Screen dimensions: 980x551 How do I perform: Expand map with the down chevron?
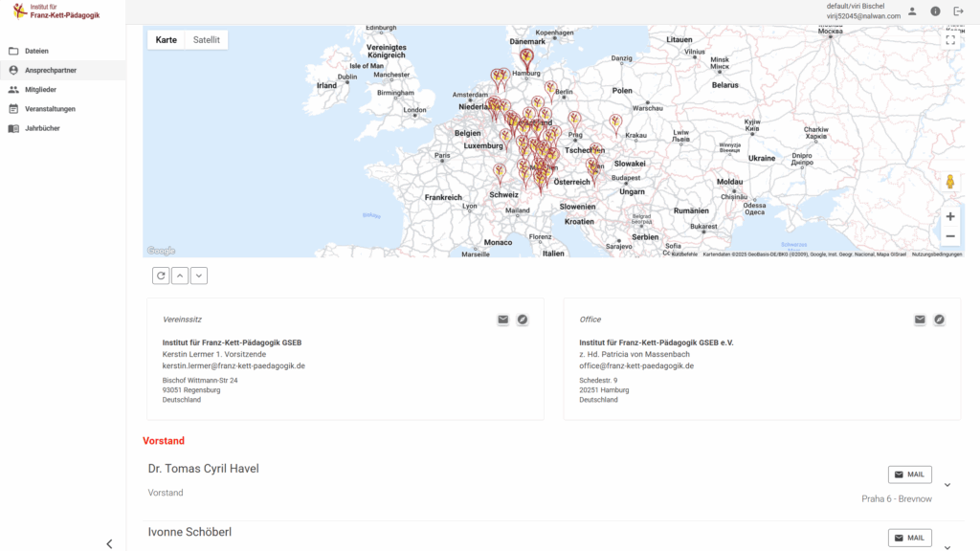(199, 275)
